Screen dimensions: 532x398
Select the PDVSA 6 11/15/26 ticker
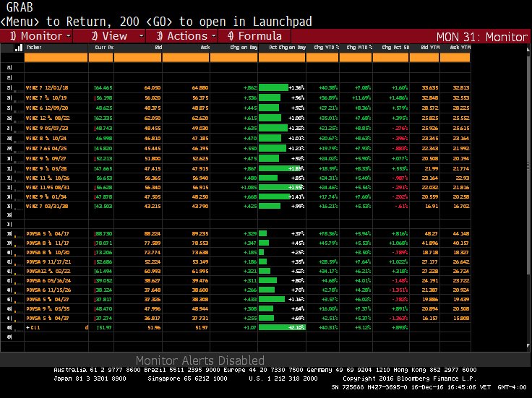(48, 290)
